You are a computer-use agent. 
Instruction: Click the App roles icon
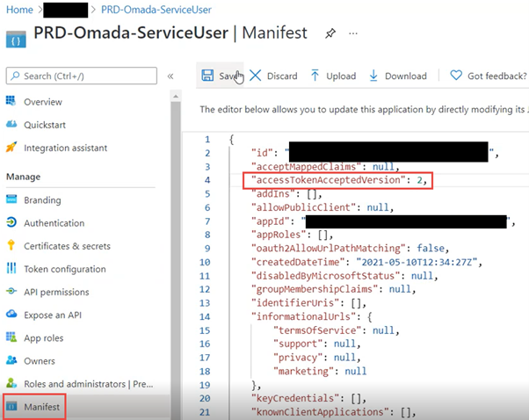pos(11,337)
